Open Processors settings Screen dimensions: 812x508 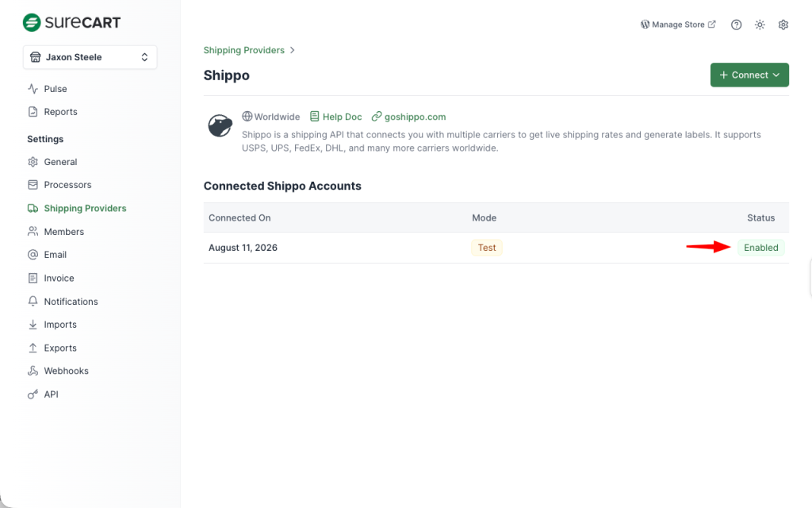pos(67,184)
